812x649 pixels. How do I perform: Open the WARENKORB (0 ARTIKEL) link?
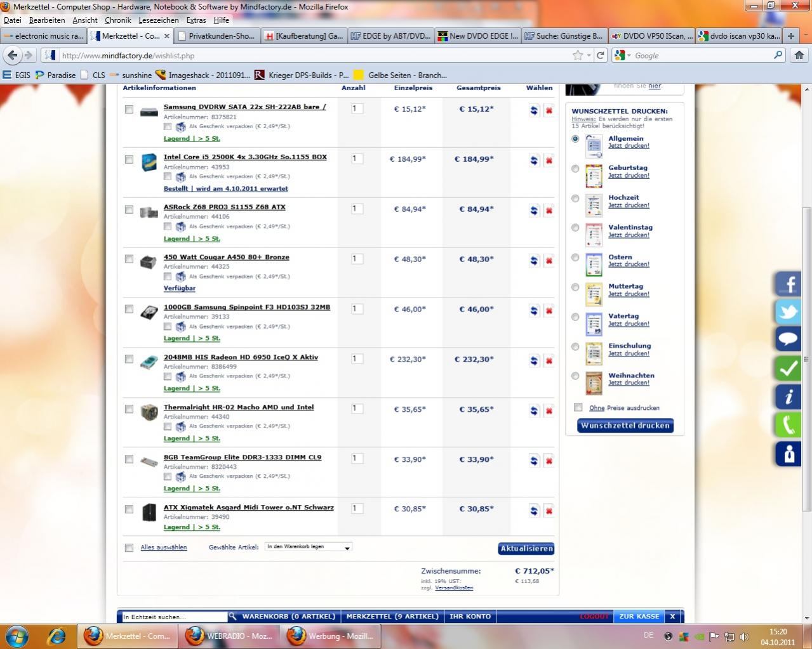[288, 616]
